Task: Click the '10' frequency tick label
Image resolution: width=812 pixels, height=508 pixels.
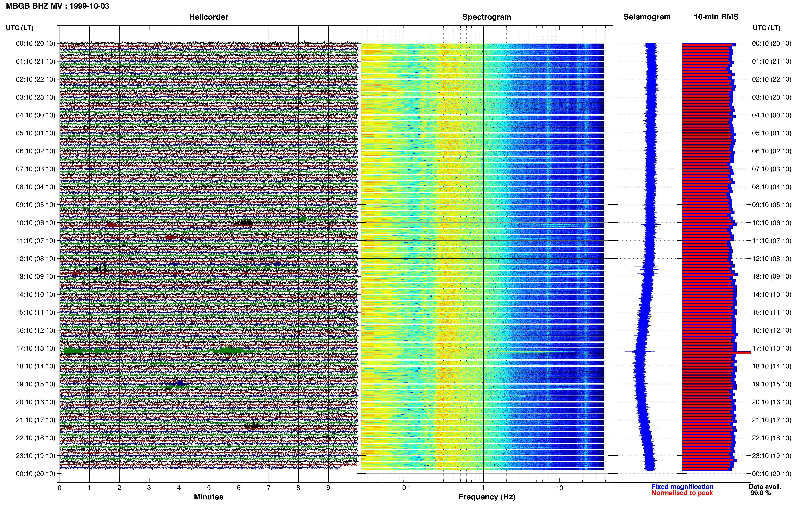Action: [559, 488]
